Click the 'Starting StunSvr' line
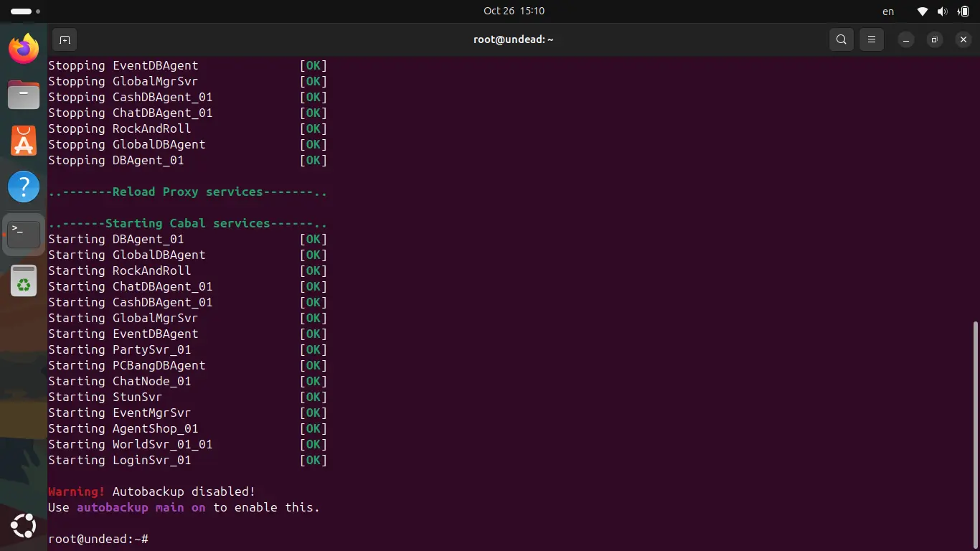The image size is (980, 551). pos(188,397)
